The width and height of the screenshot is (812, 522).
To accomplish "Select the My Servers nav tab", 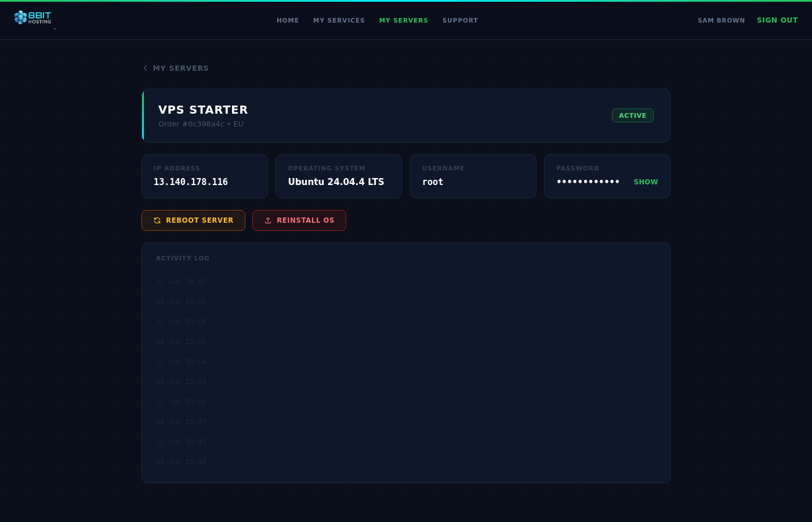I will [x=404, y=20].
